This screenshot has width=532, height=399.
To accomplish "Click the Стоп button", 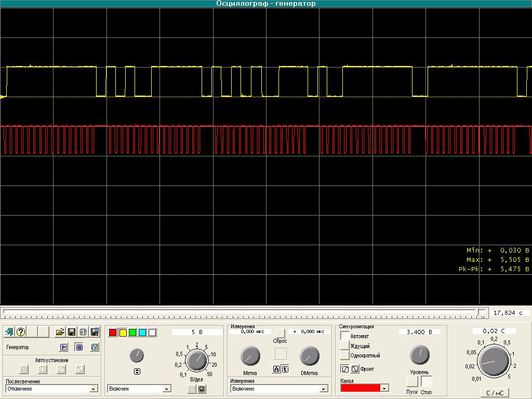I will (x=427, y=381).
